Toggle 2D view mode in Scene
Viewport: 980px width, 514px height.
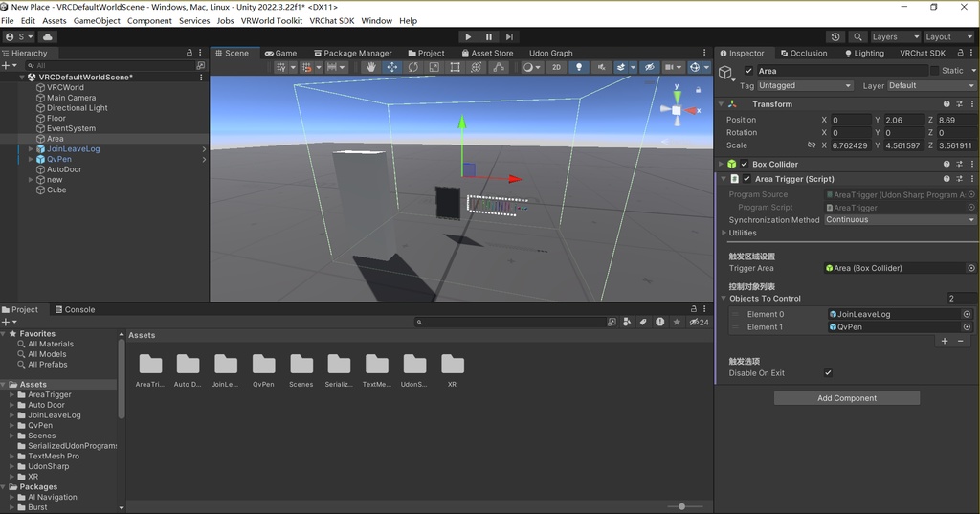click(556, 67)
